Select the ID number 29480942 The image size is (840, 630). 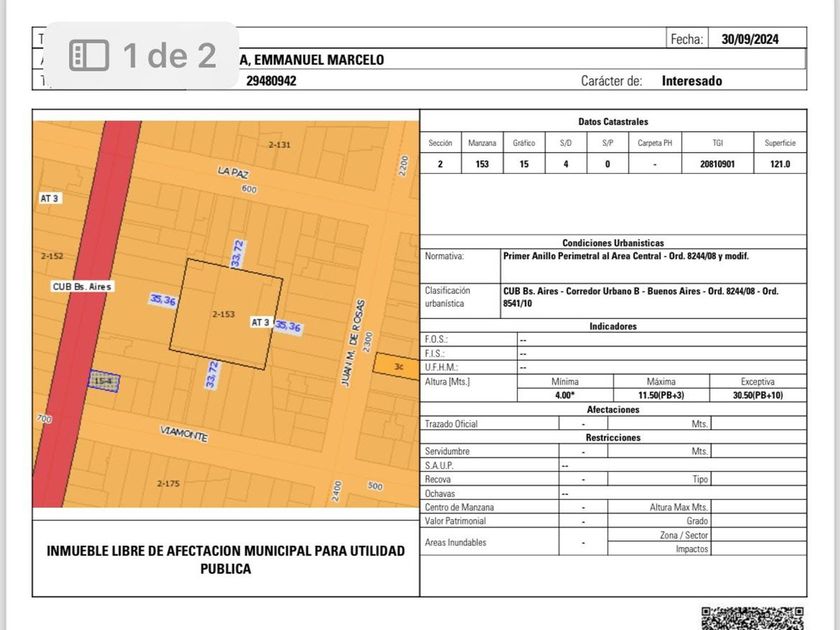coord(271,81)
